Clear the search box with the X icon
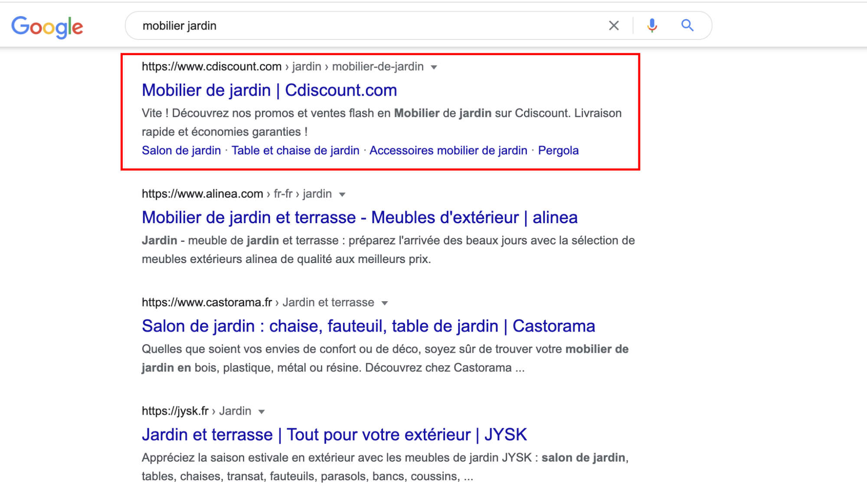867x504 pixels. [614, 26]
